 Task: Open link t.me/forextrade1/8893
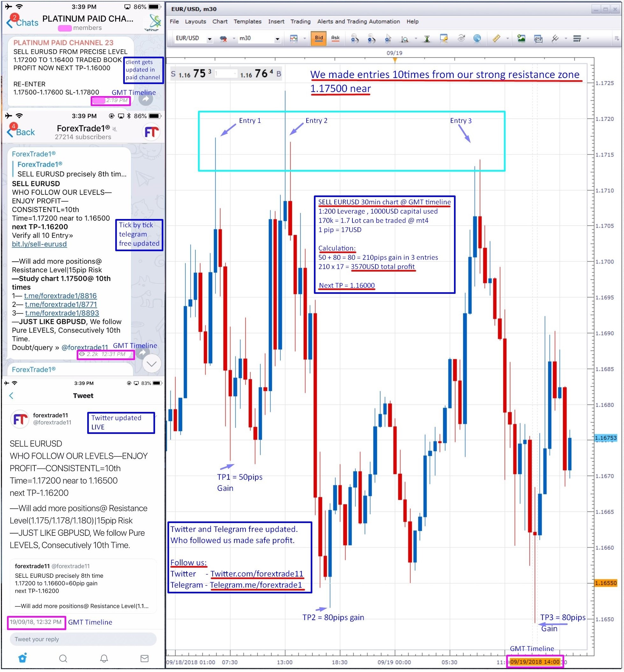click(x=62, y=313)
